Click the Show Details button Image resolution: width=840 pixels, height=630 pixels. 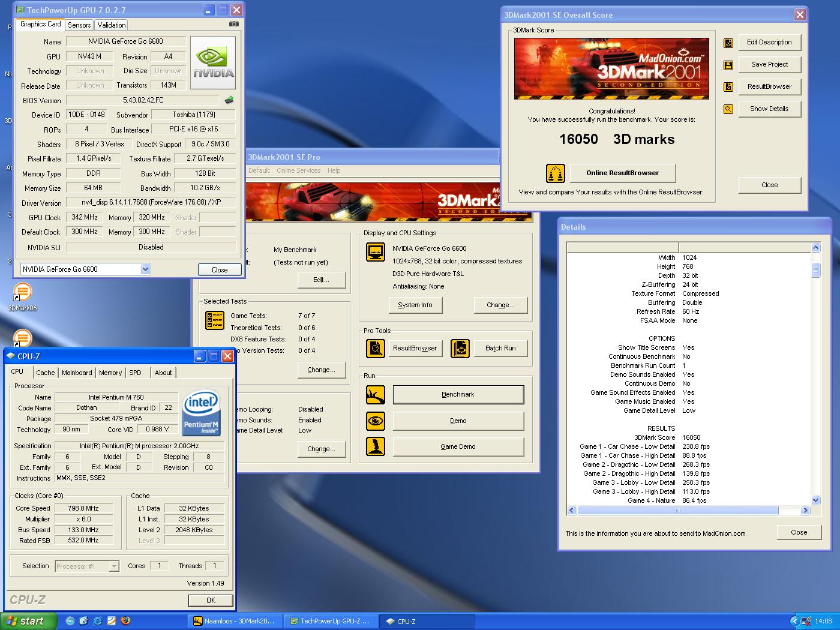point(769,109)
